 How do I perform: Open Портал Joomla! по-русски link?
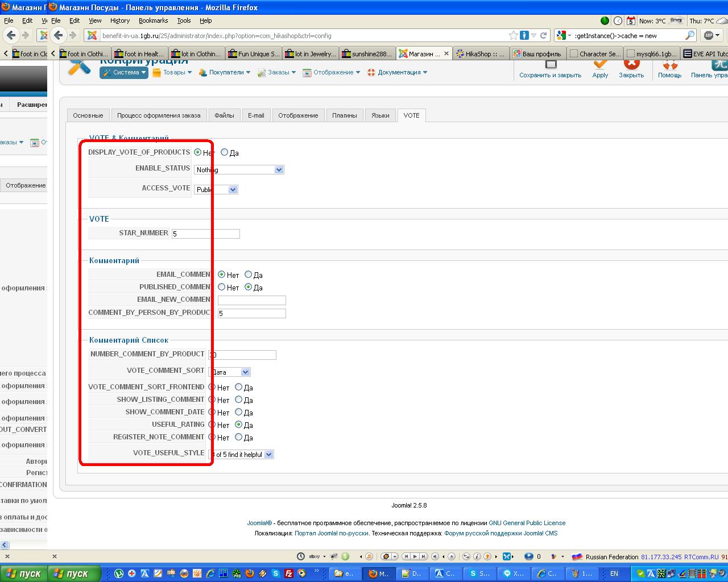coord(332,533)
